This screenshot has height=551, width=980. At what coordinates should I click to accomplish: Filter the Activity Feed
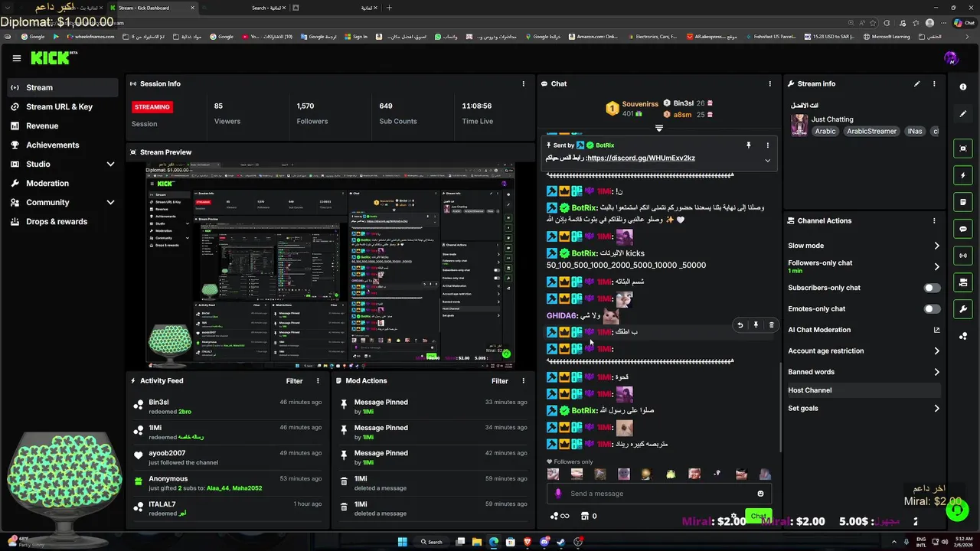click(294, 380)
